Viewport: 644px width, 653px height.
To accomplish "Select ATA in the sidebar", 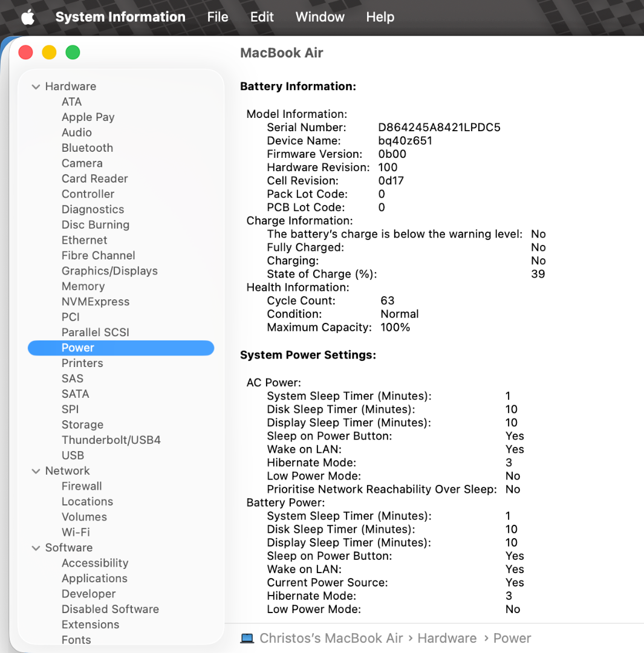I will click(71, 102).
